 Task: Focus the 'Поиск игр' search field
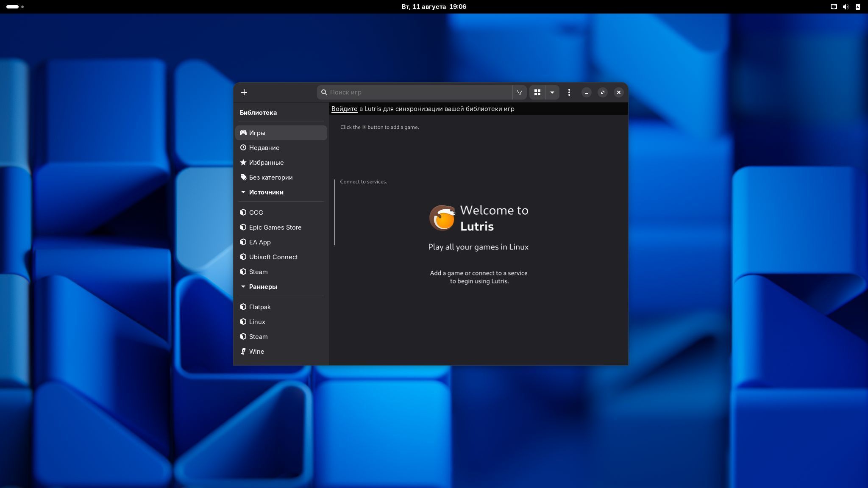(x=415, y=92)
